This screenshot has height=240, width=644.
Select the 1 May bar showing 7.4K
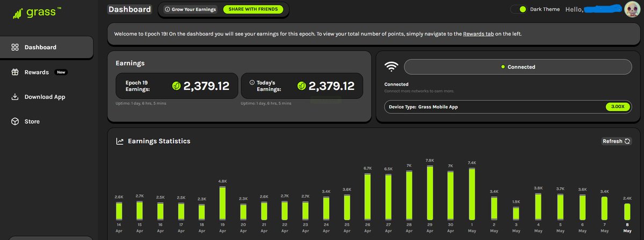pyautogui.click(x=472, y=194)
